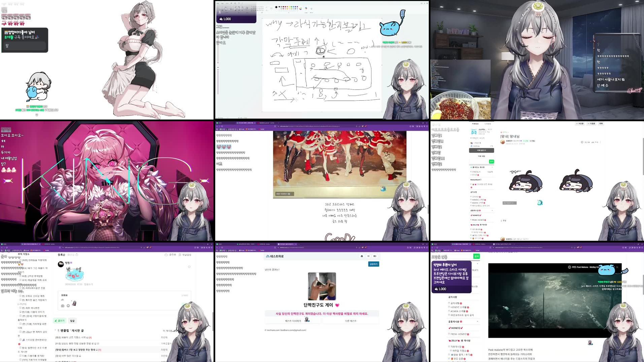Click the emoticon icon next to the comment field
The height and width of the screenshot is (362, 644).
[x=68, y=305]
